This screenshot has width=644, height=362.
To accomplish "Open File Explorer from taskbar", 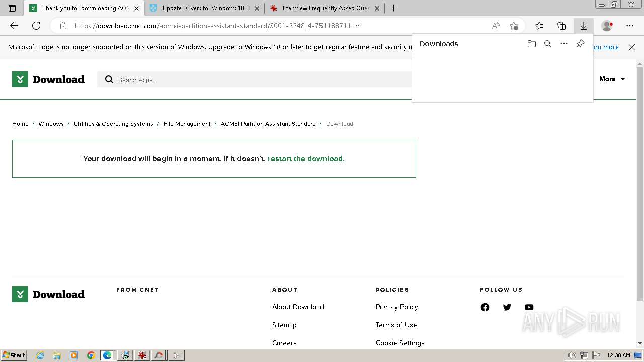I will click(57, 355).
